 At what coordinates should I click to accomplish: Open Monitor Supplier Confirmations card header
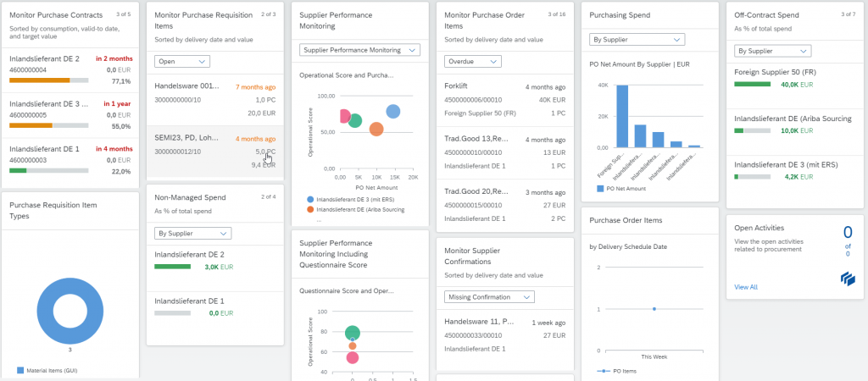coord(505,261)
